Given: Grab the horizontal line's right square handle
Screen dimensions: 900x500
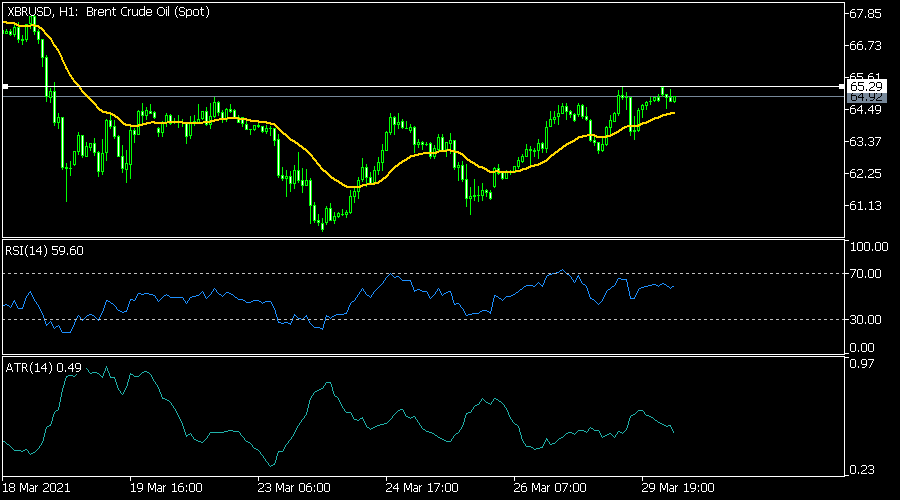Looking at the screenshot, I should click(x=840, y=87).
